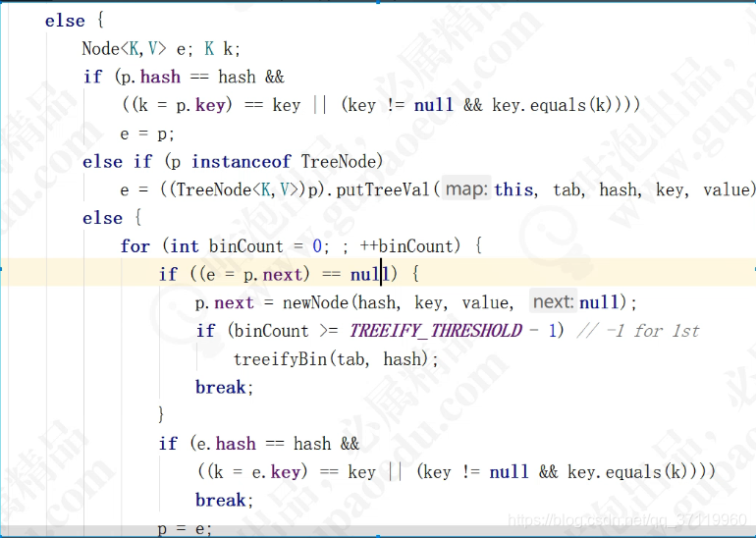Click the 'map:' parameter hint

pyautogui.click(x=466, y=188)
